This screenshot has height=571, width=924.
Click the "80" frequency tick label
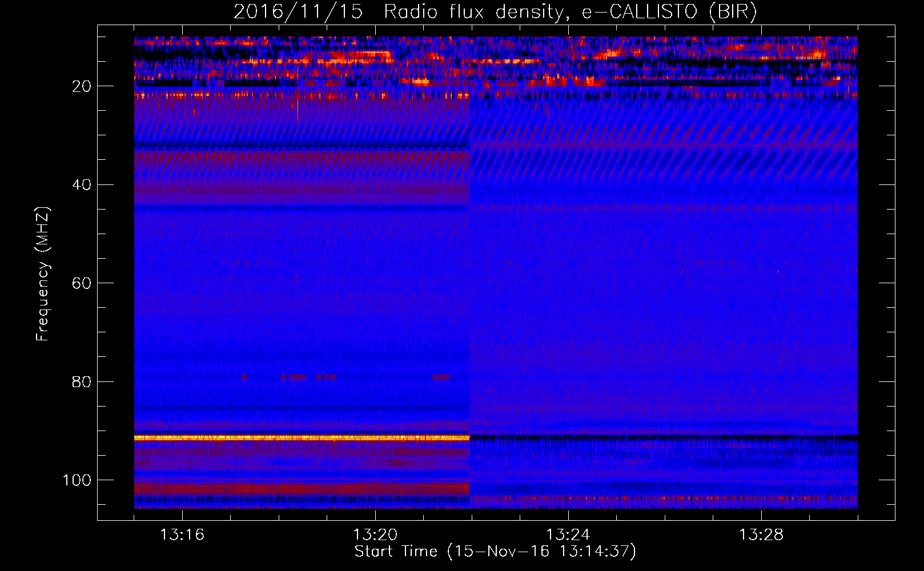[82, 381]
